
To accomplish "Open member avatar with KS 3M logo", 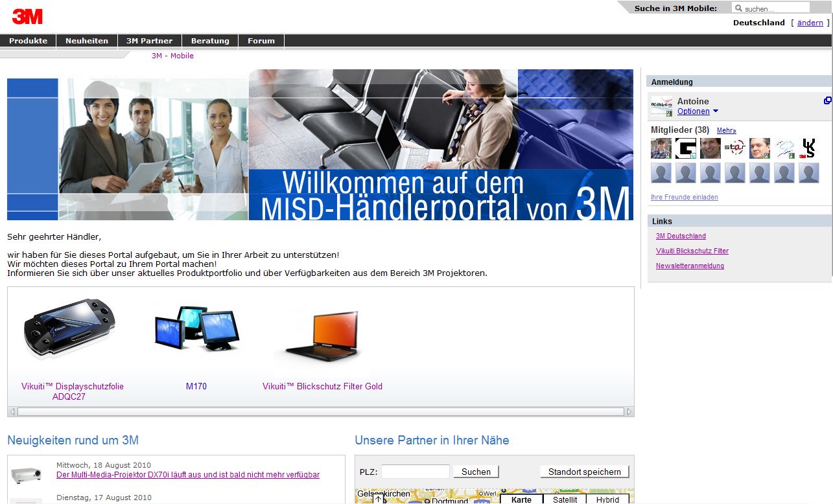I will [x=809, y=148].
